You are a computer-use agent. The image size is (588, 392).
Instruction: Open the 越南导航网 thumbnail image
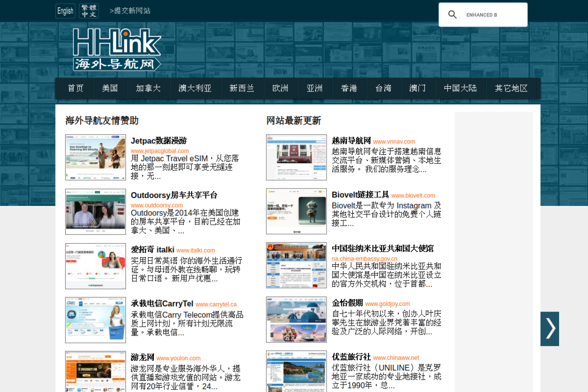click(x=296, y=157)
